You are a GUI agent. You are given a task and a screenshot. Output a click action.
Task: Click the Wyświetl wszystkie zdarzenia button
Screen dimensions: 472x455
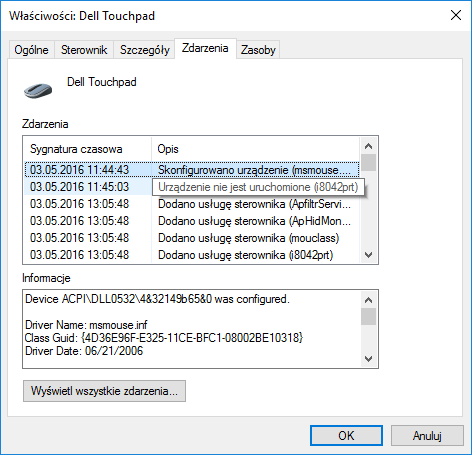104,391
